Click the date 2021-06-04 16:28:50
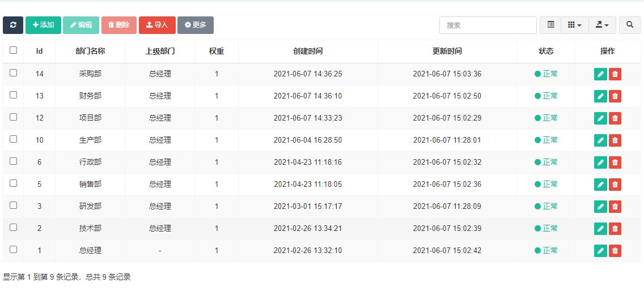 [308, 140]
